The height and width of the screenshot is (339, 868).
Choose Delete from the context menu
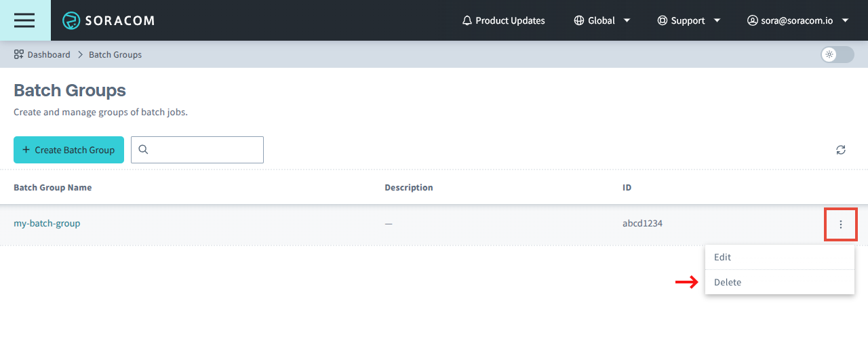point(728,282)
